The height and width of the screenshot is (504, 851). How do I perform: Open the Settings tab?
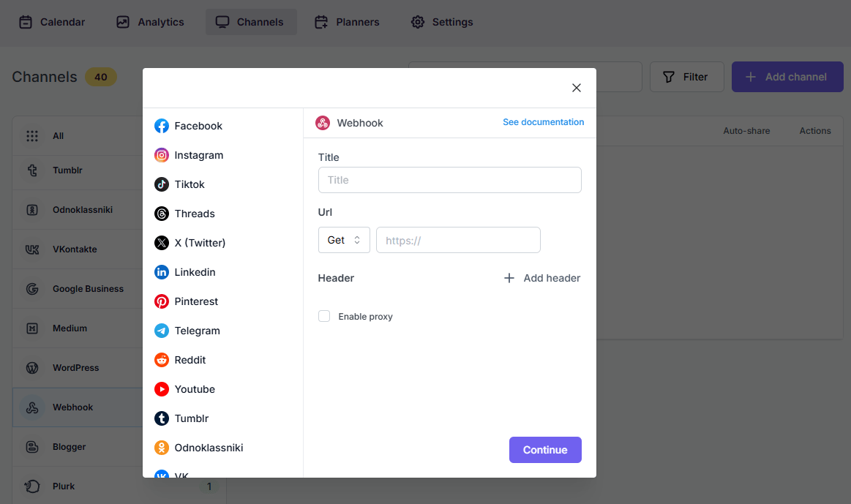[442, 22]
